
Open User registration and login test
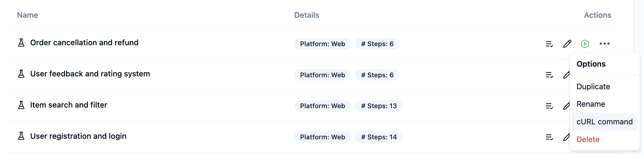tap(78, 136)
